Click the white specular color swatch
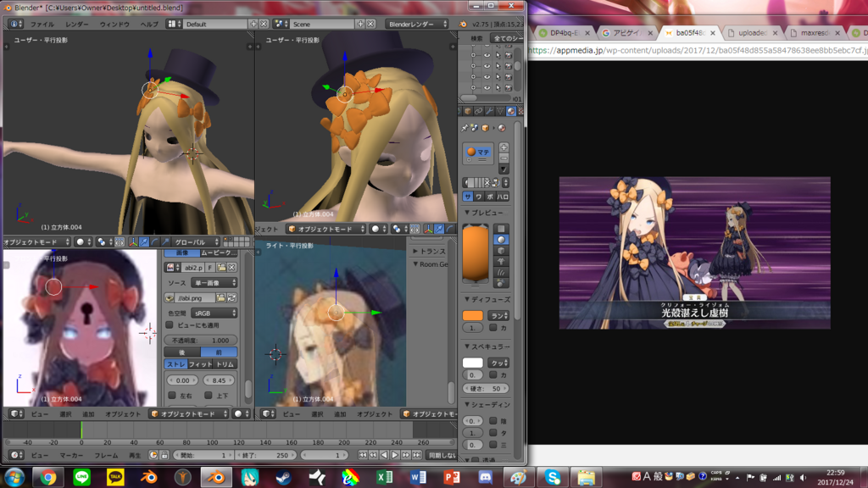Image resolution: width=868 pixels, height=488 pixels. pos(472,363)
